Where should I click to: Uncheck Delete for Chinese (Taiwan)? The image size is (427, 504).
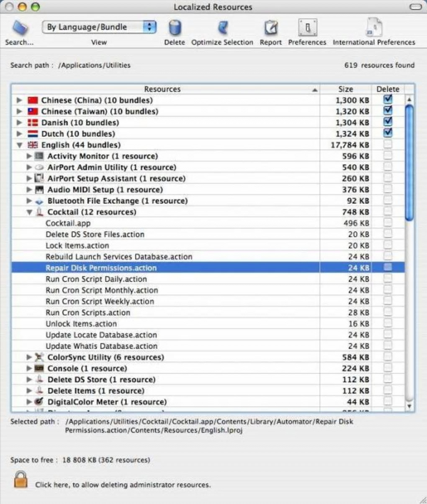click(x=388, y=111)
